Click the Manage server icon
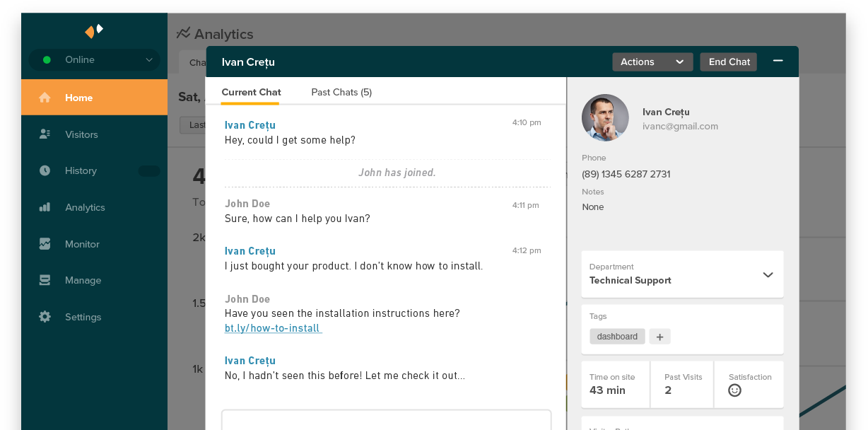The width and height of the screenshot is (868, 430). click(45, 280)
